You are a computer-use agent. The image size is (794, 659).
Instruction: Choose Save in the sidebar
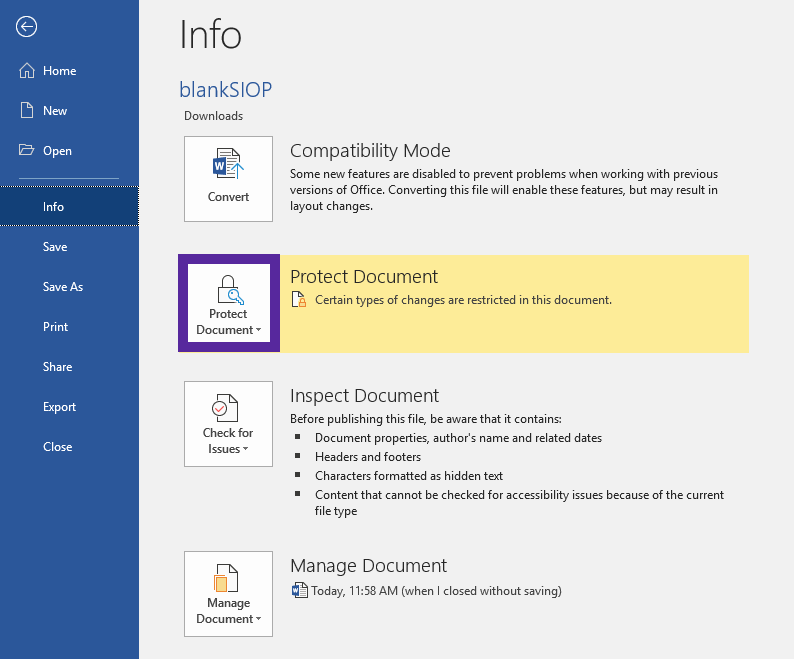coord(69,247)
